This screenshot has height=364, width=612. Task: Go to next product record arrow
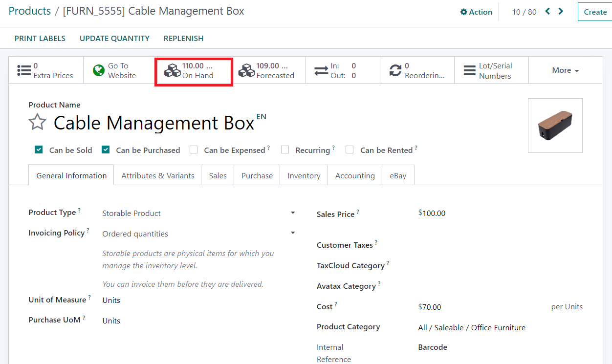[561, 11]
